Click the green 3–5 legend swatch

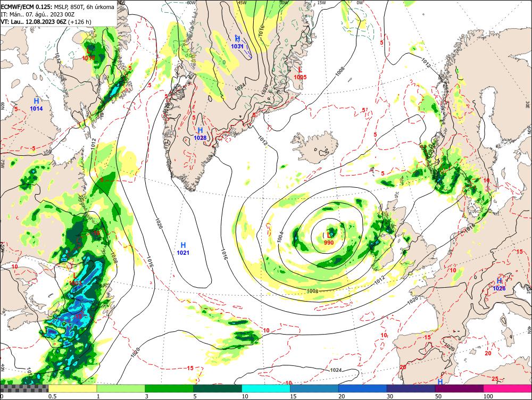[x=169, y=388]
